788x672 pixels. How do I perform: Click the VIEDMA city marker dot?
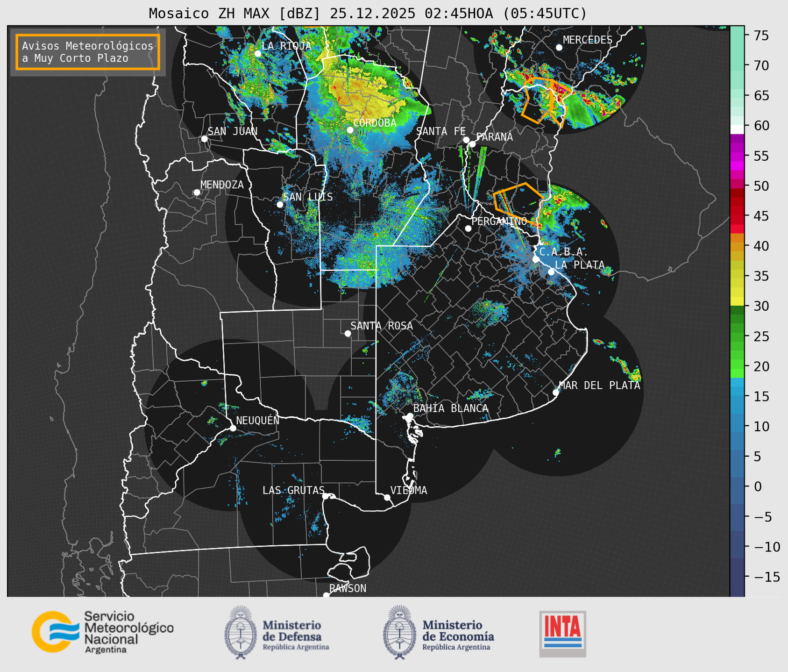(387, 497)
